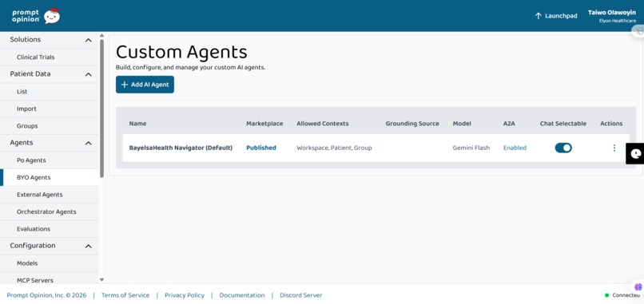Click the Gemini Flash model cell
This screenshot has width=644, height=304.
click(x=471, y=148)
